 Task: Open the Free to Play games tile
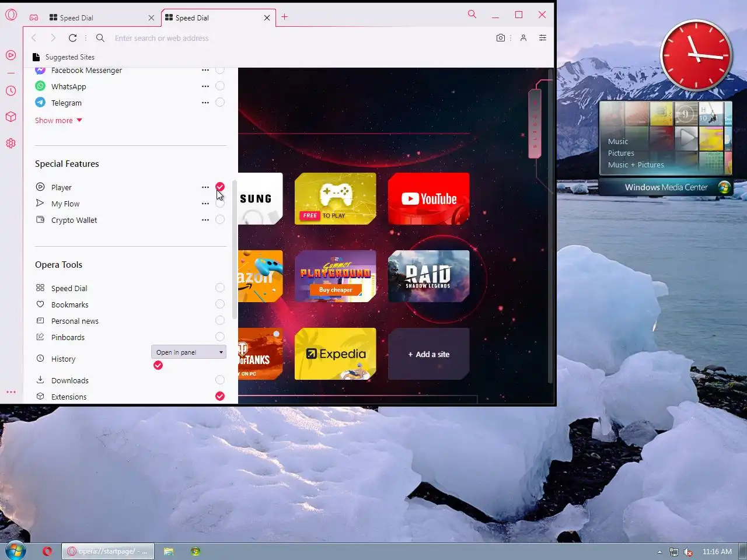click(x=336, y=198)
